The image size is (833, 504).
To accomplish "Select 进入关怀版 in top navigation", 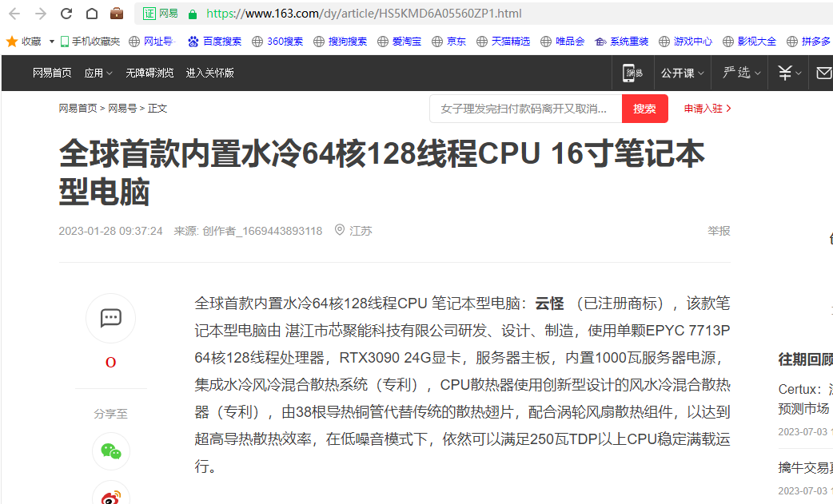I will 210,73.
